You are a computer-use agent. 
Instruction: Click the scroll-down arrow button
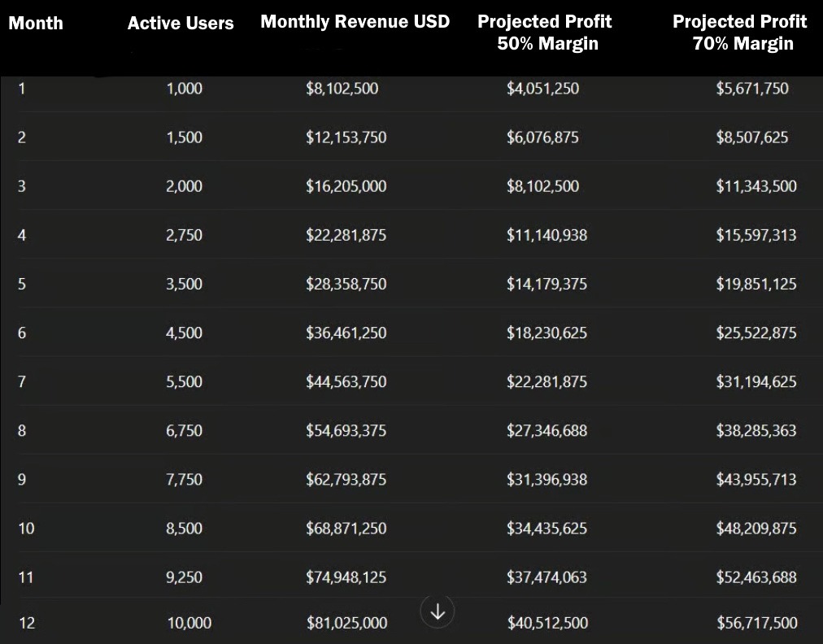point(438,611)
